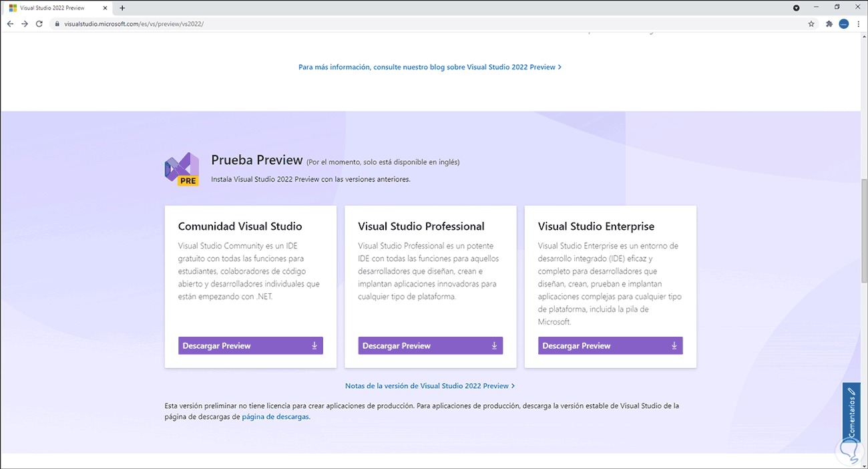Expand the tab search dropdown arrow
The image size is (868, 469).
coord(797,8)
